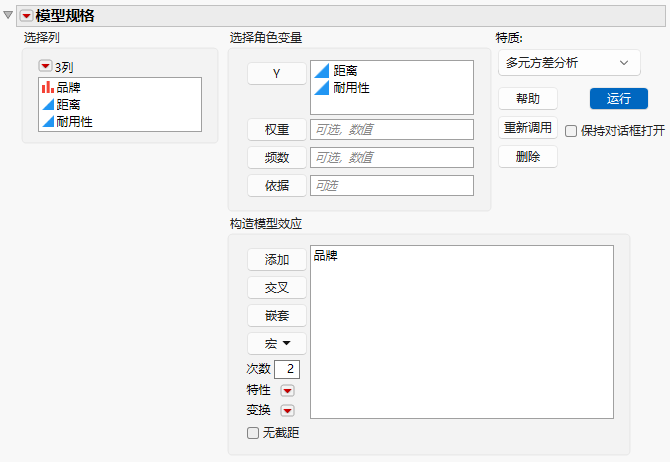
Task: Click into the 次数 degree field
Action: [x=287, y=369]
